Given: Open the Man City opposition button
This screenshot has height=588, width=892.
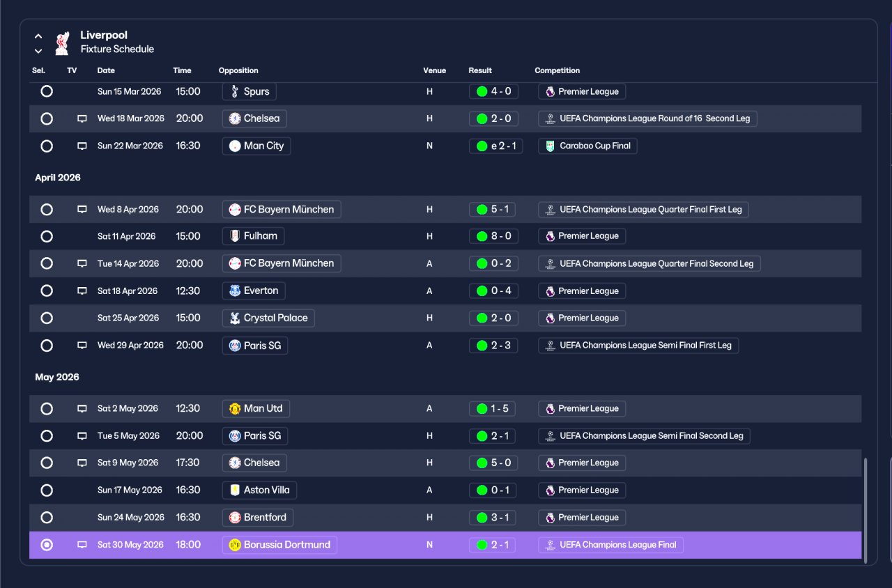Looking at the screenshot, I should tap(256, 146).
